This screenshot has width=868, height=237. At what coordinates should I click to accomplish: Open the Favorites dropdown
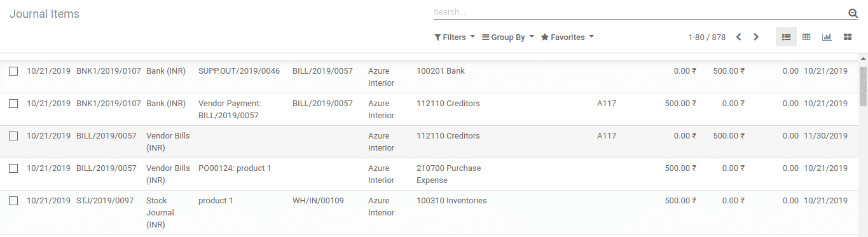567,37
